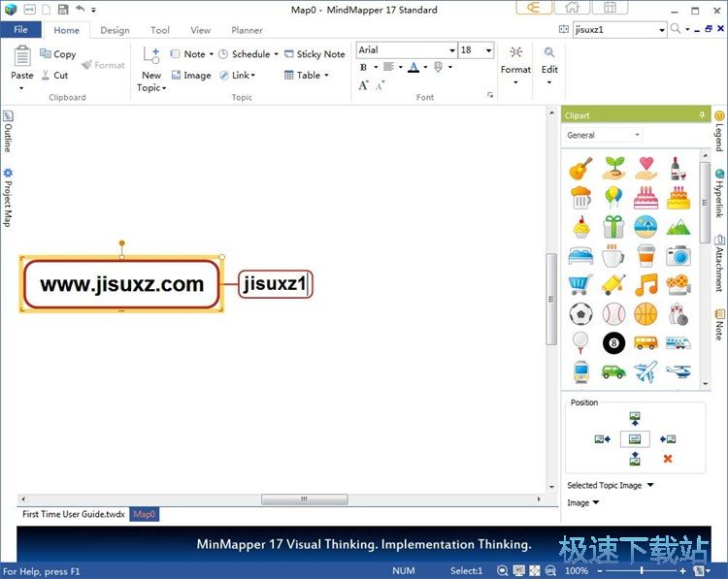Open the font name Arial dropdown
The width and height of the screenshot is (728, 579).
[x=451, y=50]
